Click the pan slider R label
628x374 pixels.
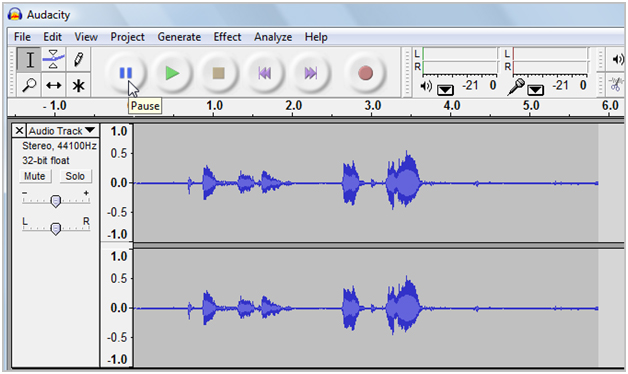pos(86,221)
